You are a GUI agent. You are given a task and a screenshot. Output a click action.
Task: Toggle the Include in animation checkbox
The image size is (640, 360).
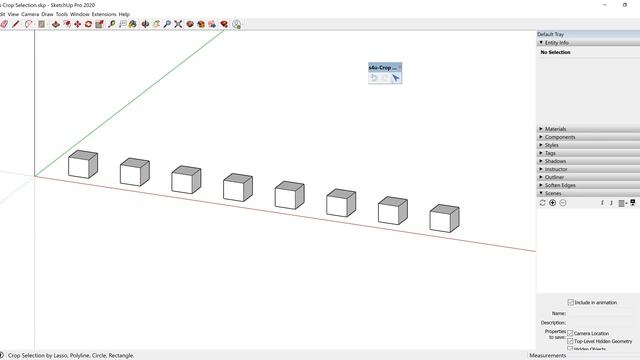click(x=571, y=302)
